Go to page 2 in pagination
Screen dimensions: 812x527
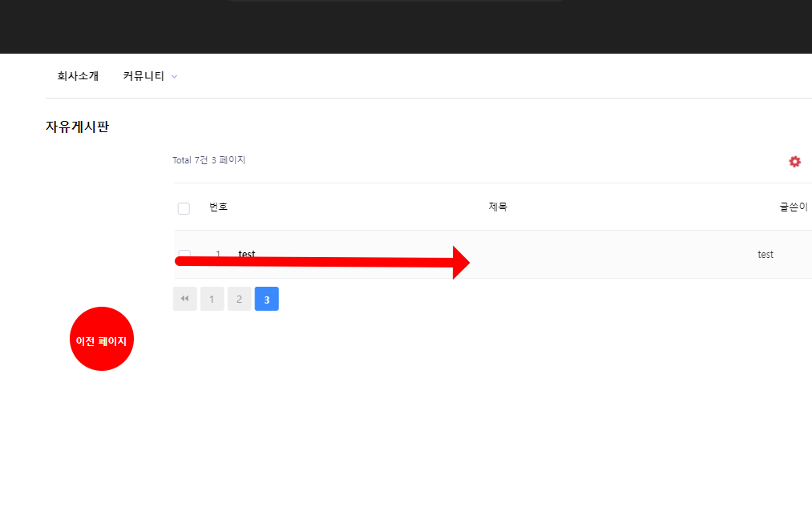239,299
